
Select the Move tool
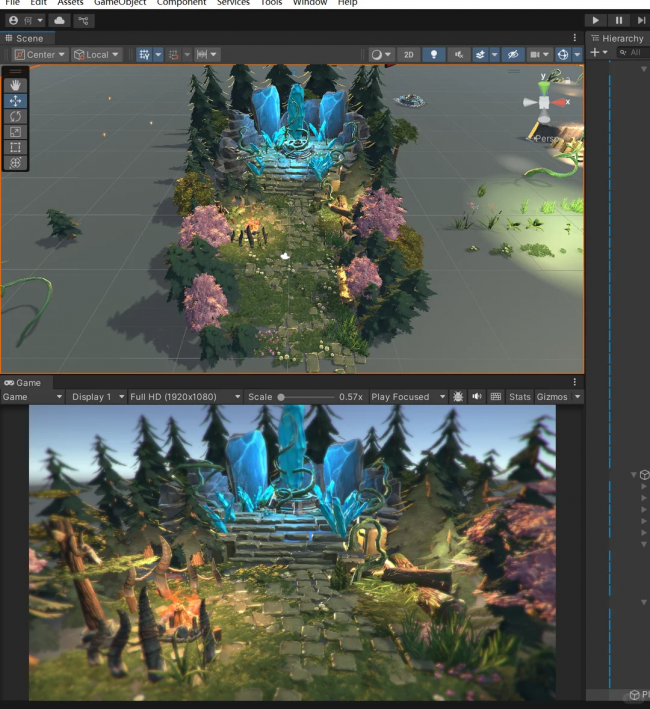[15, 101]
